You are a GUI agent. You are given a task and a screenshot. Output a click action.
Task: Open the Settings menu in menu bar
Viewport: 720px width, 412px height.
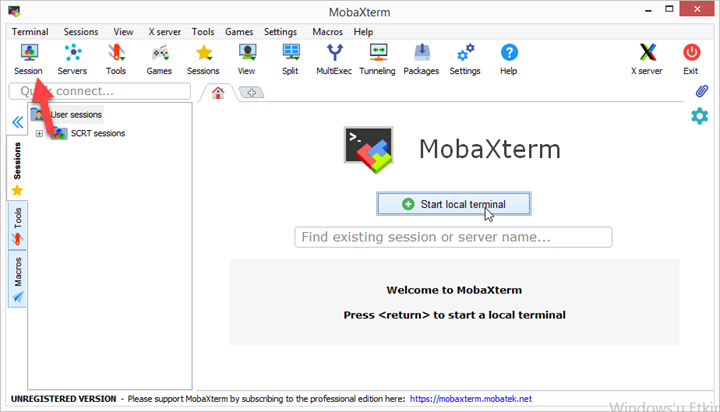point(280,32)
